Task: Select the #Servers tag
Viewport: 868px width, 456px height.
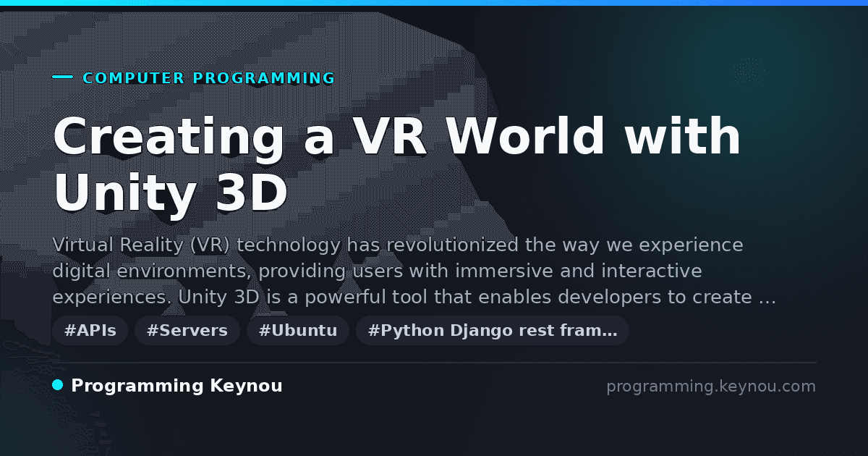Action: point(187,331)
